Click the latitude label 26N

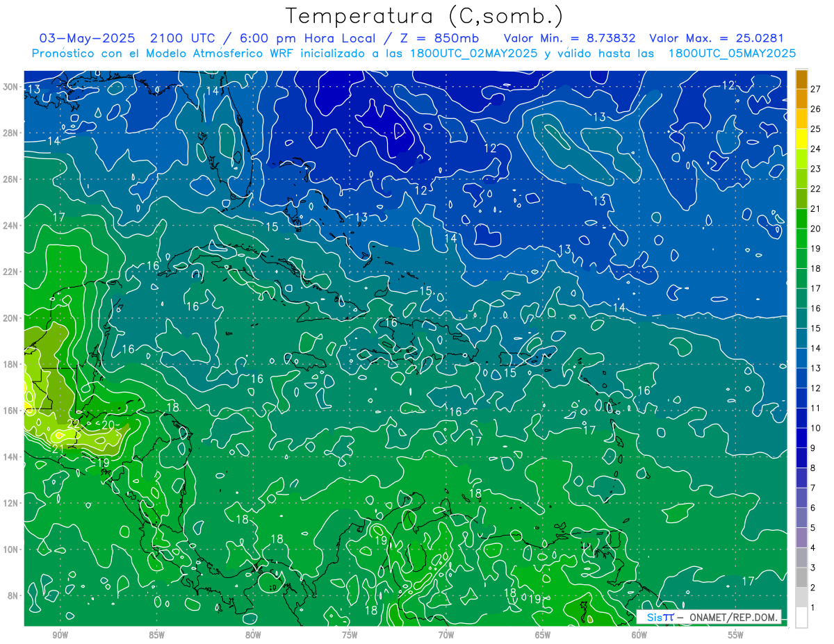point(10,179)
